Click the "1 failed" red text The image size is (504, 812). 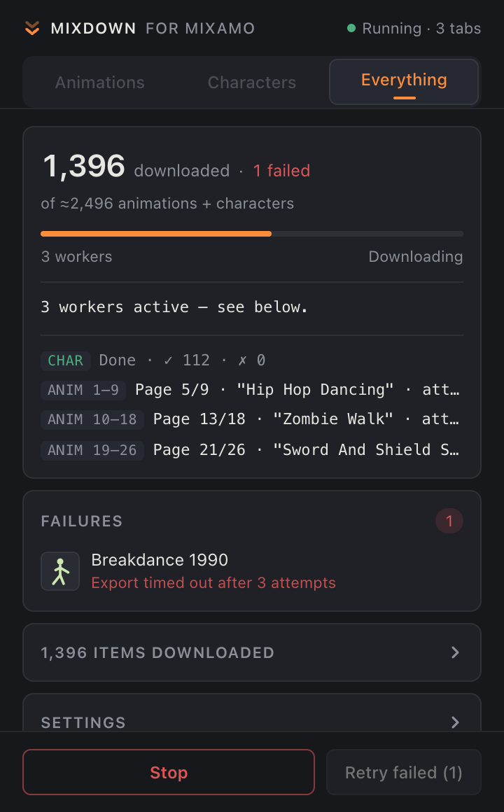tap(281, 171)
